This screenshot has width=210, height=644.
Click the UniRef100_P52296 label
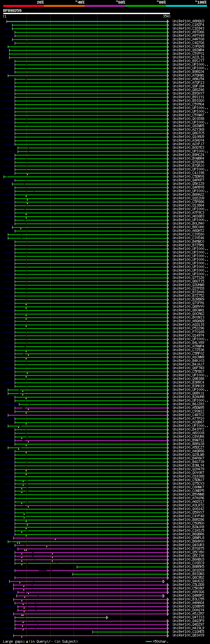click(x=188, y=328)
